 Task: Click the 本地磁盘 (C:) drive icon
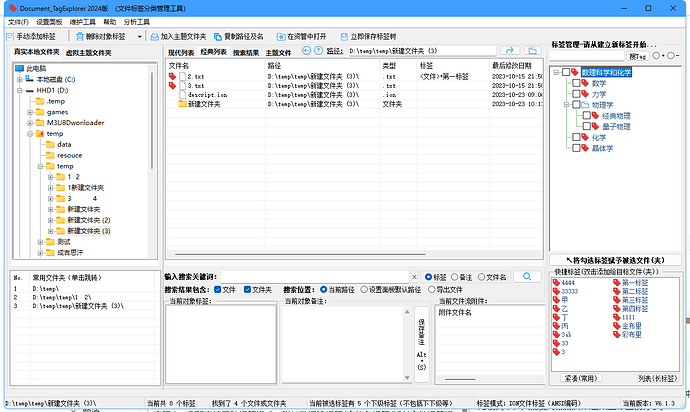(x=29, y=79)
